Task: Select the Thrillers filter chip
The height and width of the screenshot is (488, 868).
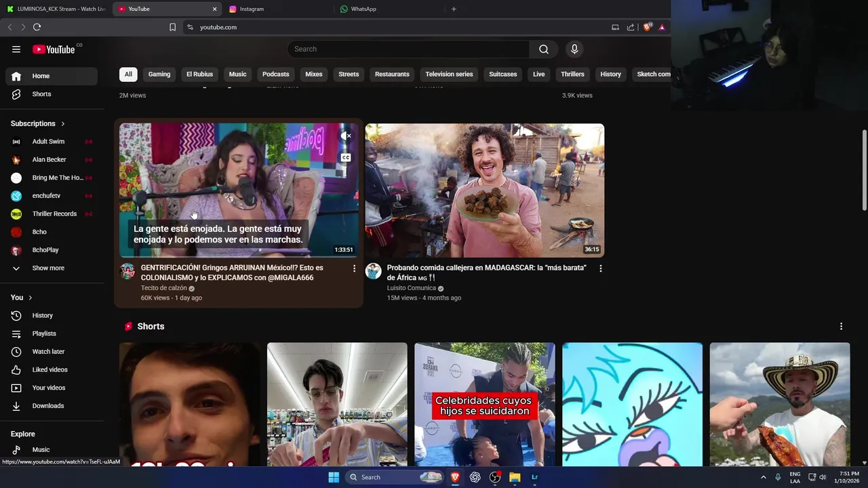Action: [x=572, y=74]
